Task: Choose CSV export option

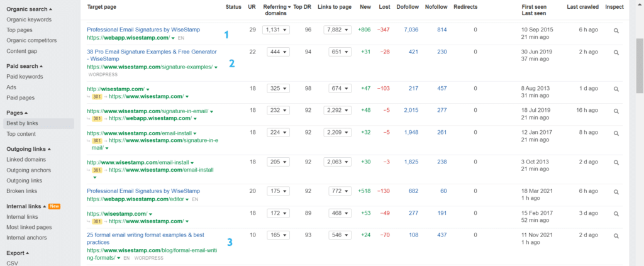Action: tap(12, 263)
